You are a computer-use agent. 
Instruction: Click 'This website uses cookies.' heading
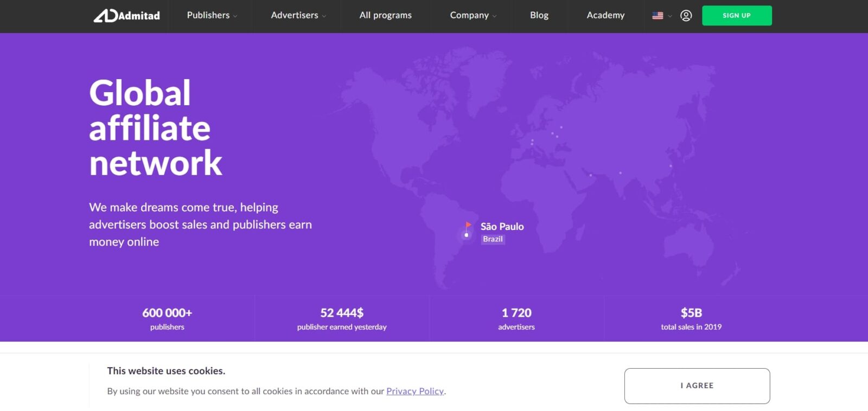pyautogui.click(x=166, y=371)
